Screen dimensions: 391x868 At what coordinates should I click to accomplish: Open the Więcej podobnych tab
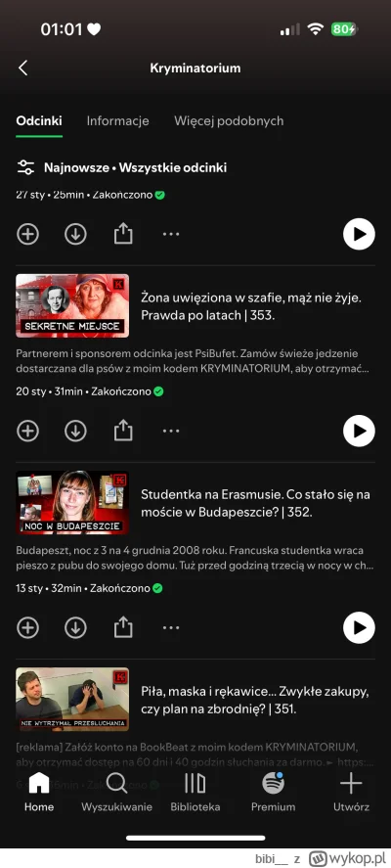(x=229, y=120)
